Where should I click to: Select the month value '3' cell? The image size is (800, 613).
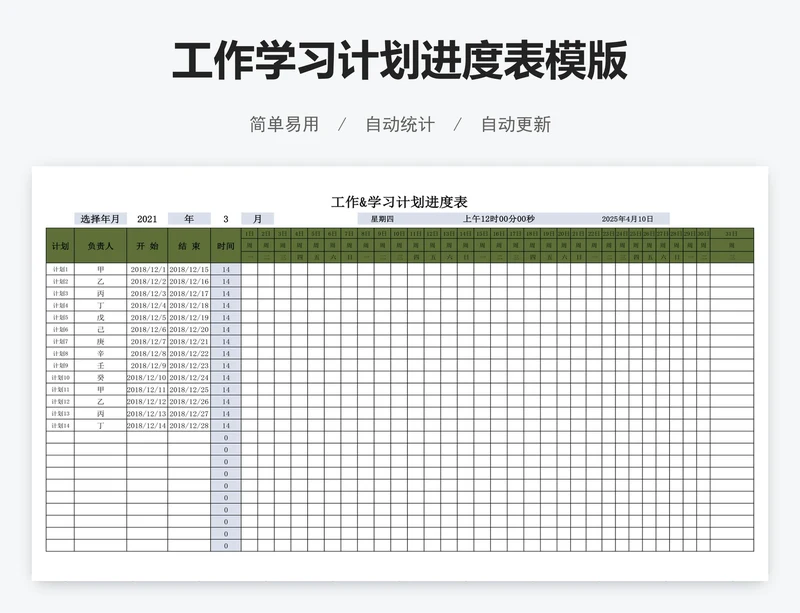point(226,219)
